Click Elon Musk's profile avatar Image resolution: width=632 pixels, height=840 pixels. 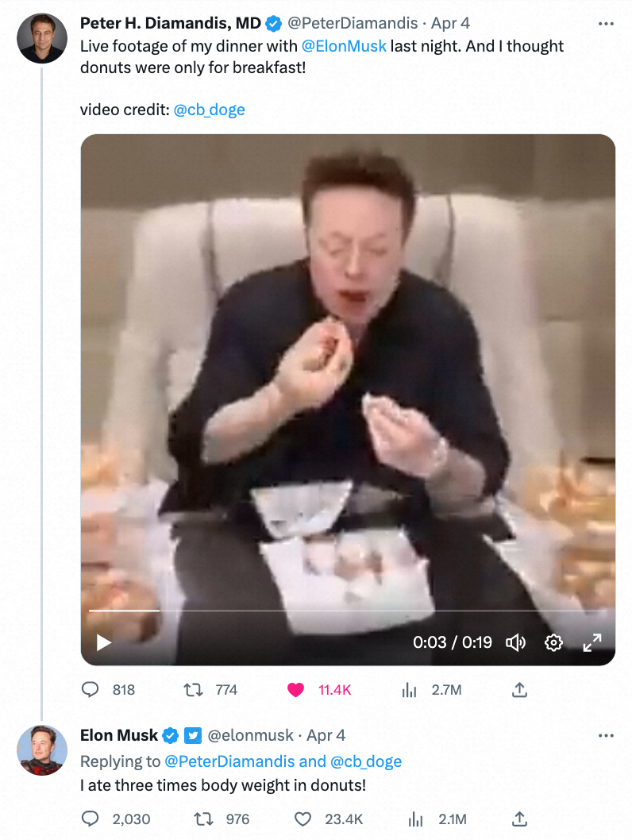pos(42,749)
